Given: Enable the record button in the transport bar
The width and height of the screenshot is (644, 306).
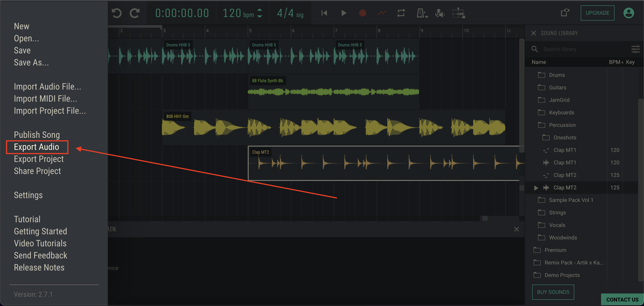Looking at the screenshot, I should [x=362, y=13].
